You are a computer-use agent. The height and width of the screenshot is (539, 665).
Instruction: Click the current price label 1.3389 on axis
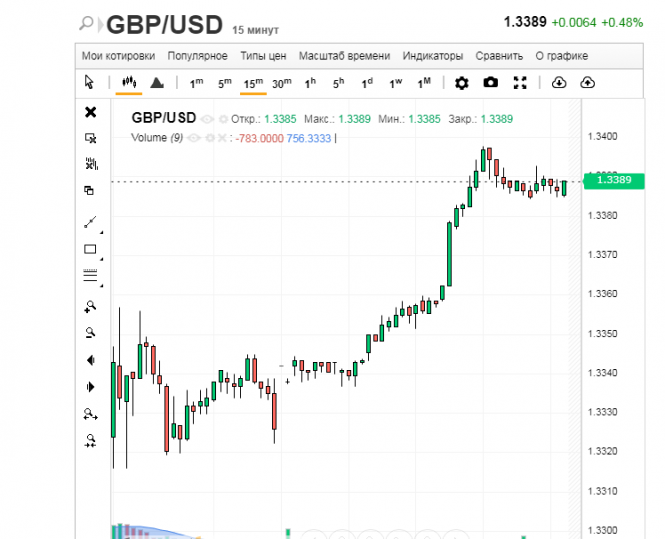tap(614, 180)
